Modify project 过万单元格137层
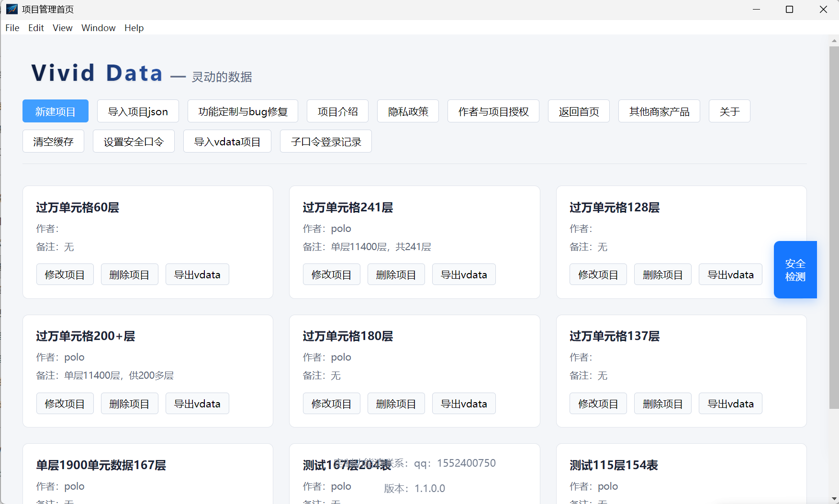 pyautogui.click(x=598, y=404)
